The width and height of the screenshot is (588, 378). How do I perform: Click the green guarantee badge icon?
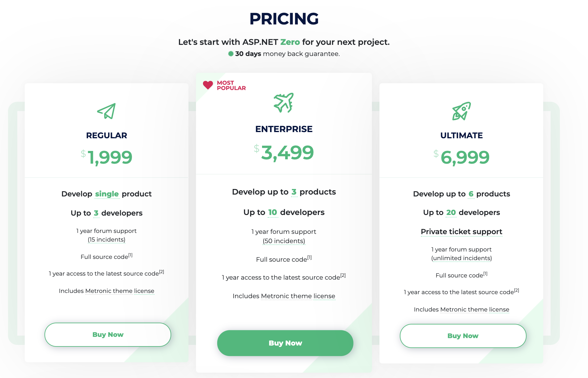[x=231, y=54]
